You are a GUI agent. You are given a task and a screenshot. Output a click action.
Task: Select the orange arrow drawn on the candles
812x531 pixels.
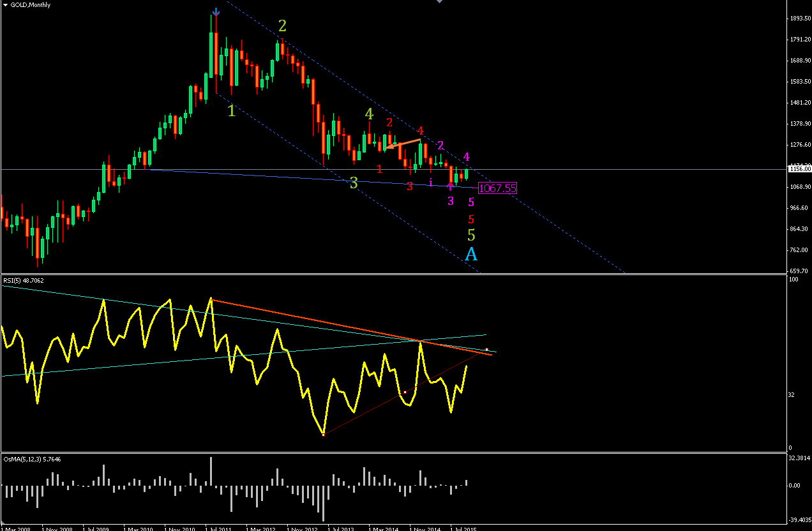pos(403,144)
